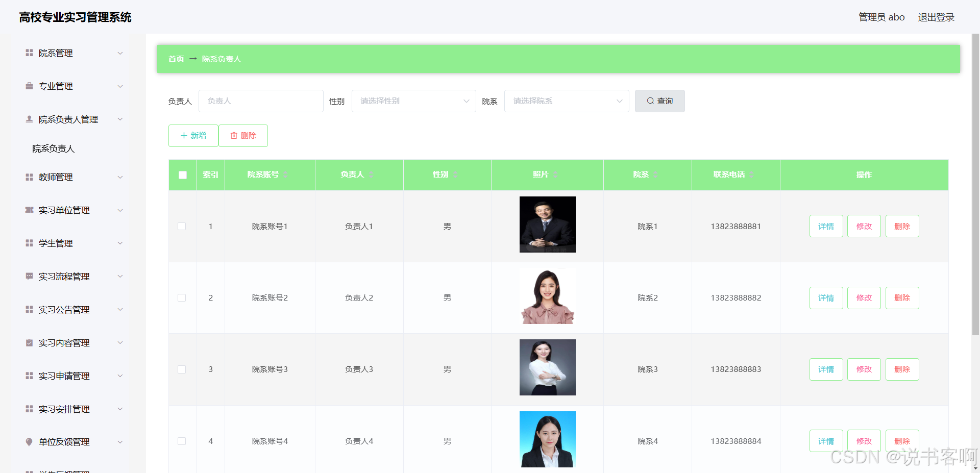
Task: Open the 实习申请管理 menu
Action: click(x=74, y=376)
